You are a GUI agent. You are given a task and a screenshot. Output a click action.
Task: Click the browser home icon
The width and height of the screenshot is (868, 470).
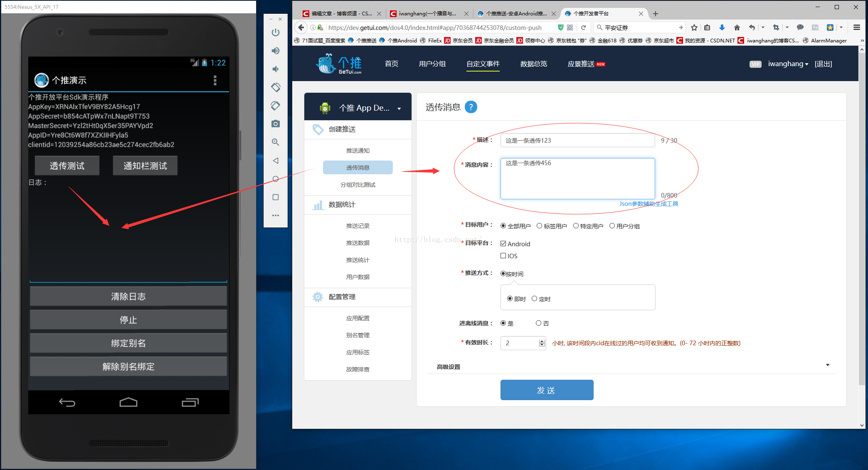737,27
